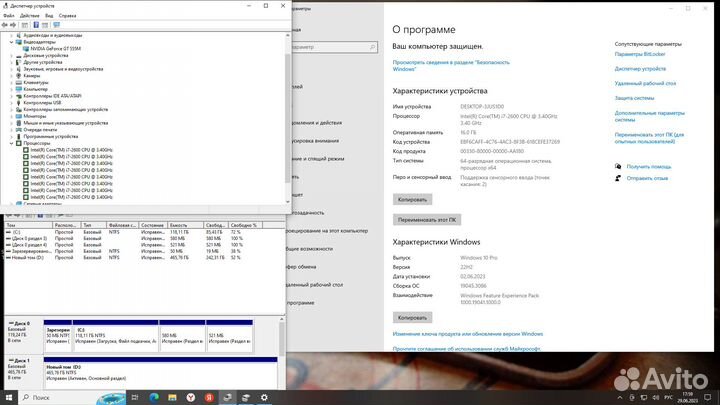The width and height of the screenshot is (720, 405).
Task: Click 'Переименовать этот ПК' button
Action: point(427,220)
